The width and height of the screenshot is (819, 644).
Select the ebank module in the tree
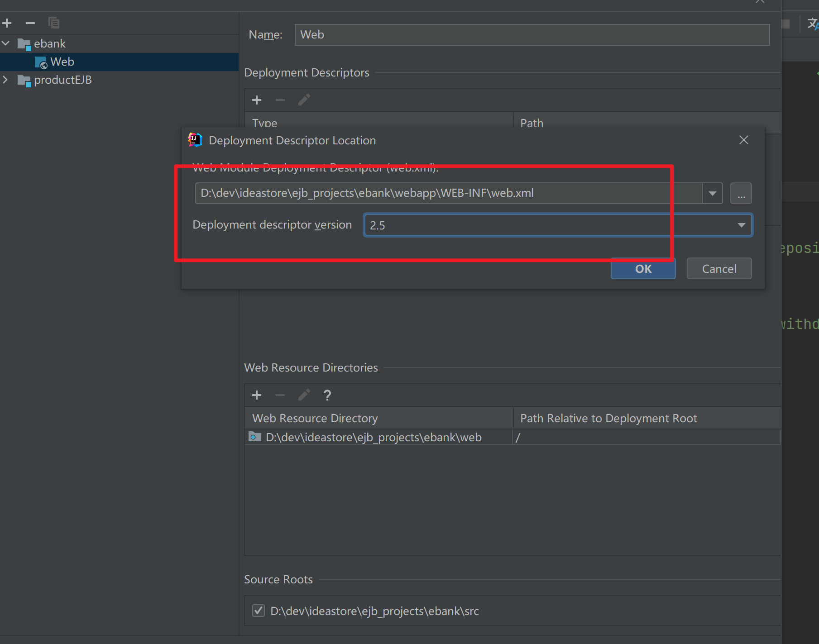(x=50, y=43)
